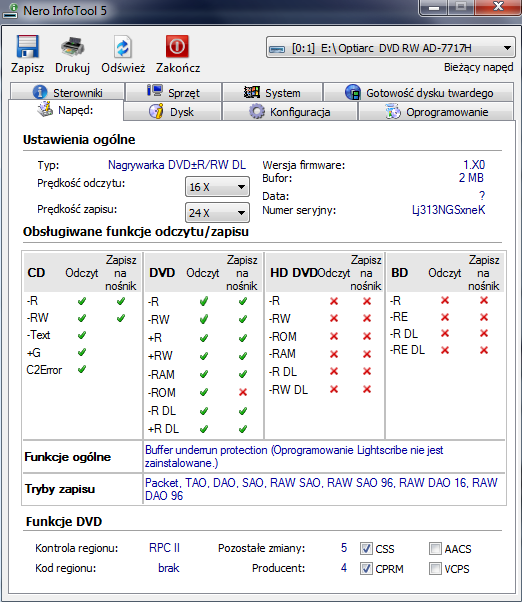522x602 pixels.
Task: Click the Drukuj button label
Action: pos(72,68)
